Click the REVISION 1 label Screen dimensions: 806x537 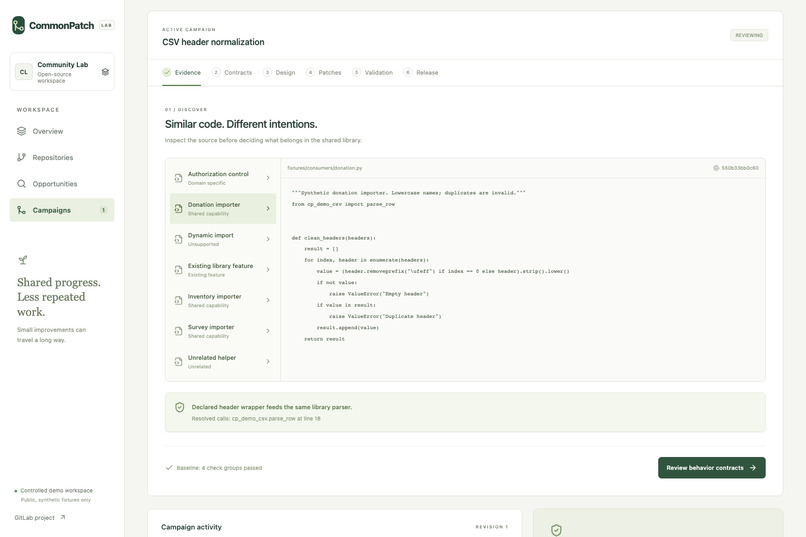pyautogui.click(x=491, y=527)
